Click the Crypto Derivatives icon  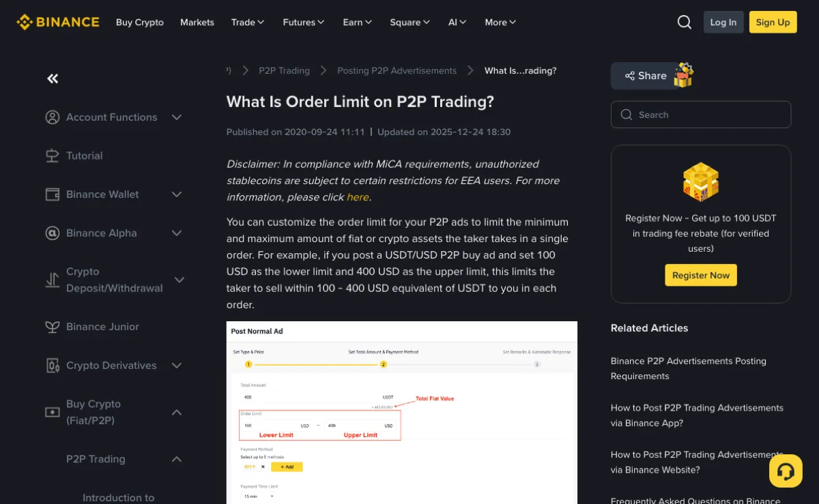pos(53,366)
